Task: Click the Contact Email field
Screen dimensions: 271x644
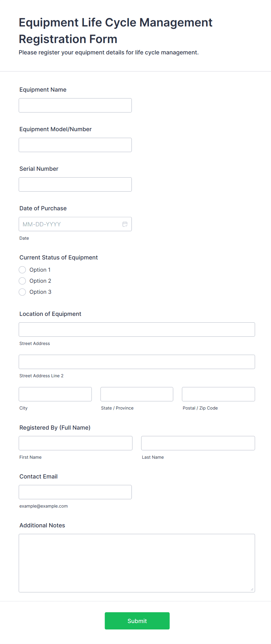Action: [75, 492]
